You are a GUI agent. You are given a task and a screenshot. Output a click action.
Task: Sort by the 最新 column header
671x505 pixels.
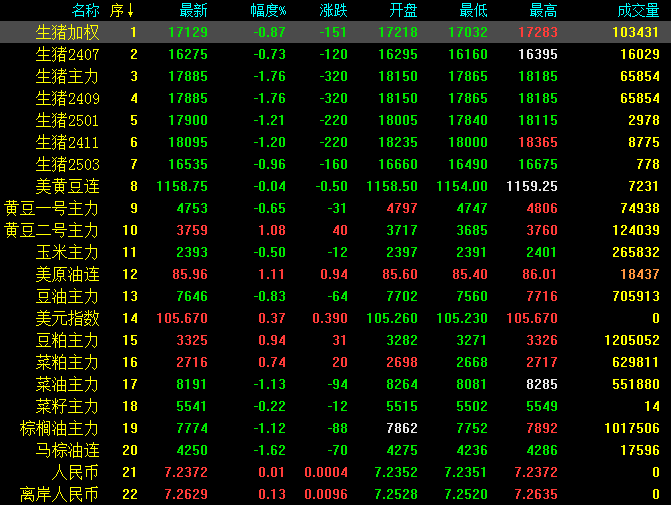pos(193,10)
